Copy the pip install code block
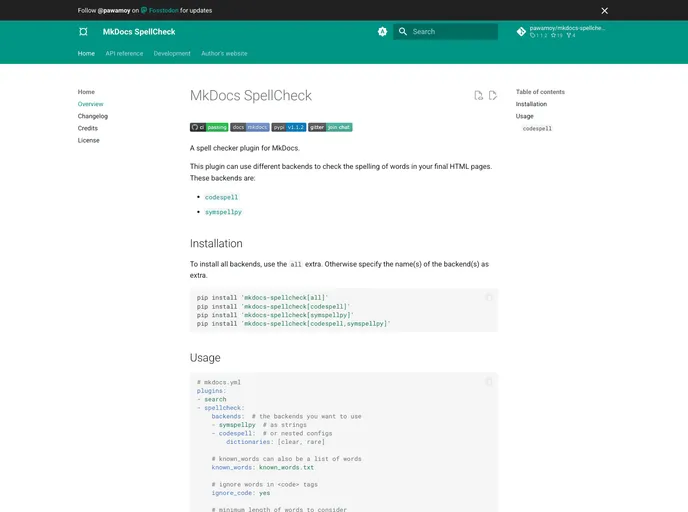688x512 pixels. [x=489, y=297]
